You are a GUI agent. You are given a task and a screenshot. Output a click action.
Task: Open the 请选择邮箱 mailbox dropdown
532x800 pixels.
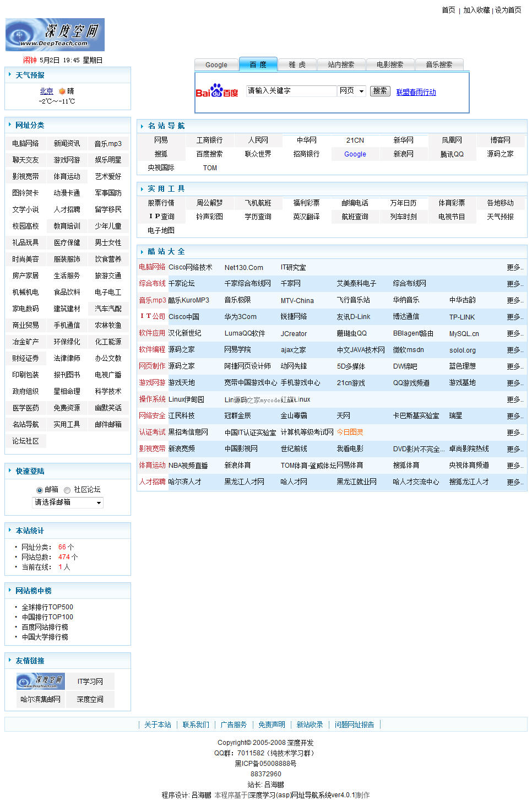(x=67, y=502)
